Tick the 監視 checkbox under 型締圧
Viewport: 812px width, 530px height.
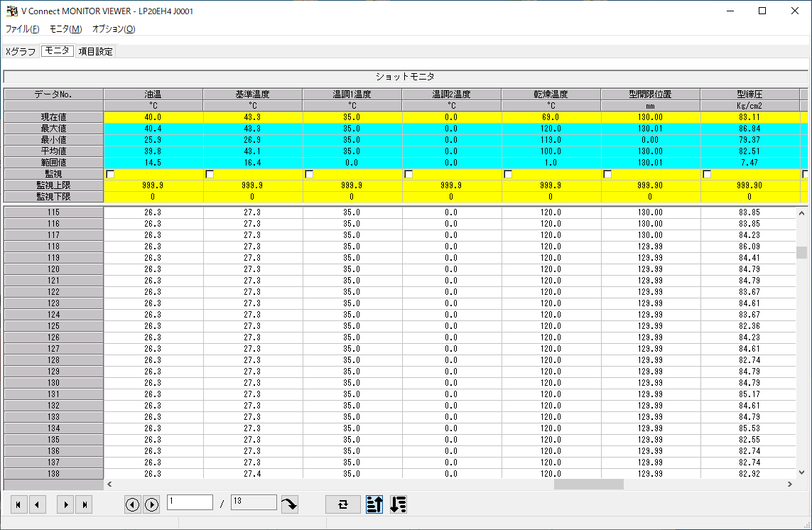click(x=707, y=174)
